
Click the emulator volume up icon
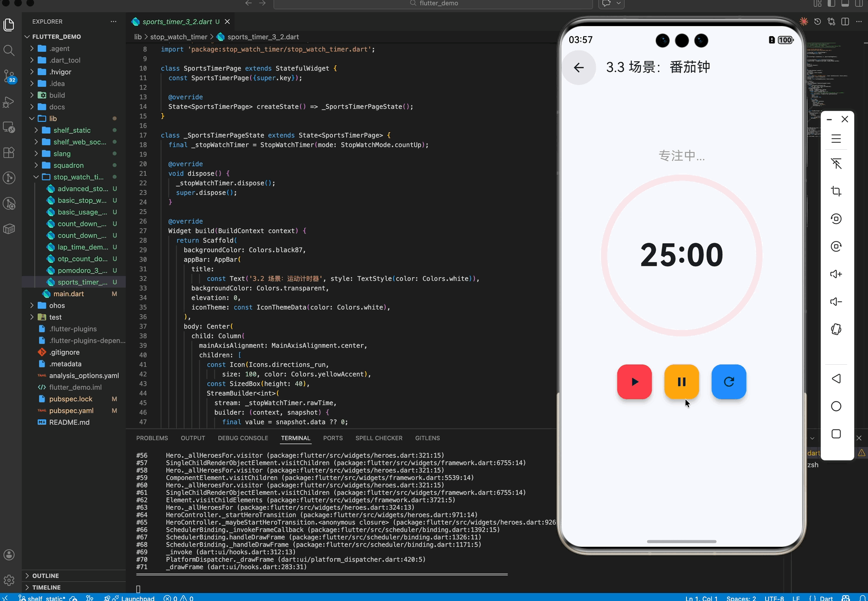pos(836,274)
